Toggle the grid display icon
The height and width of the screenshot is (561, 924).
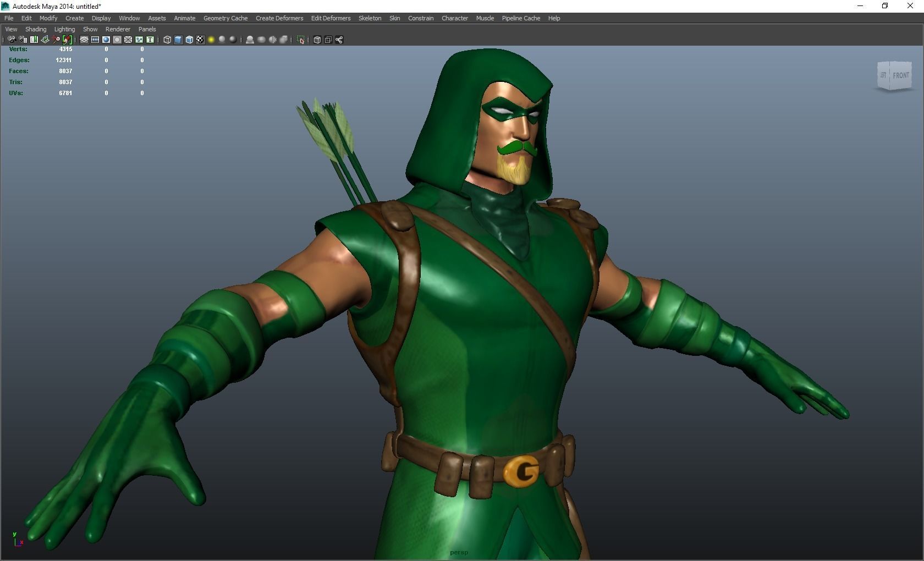[x=83, y=40]
